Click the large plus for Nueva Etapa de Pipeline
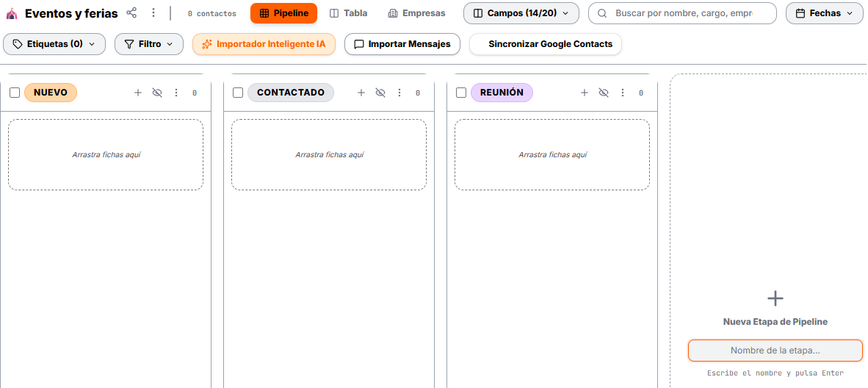The width and height of the screenshot is (868, 388). pyautogui.click(x=775, y=298)
